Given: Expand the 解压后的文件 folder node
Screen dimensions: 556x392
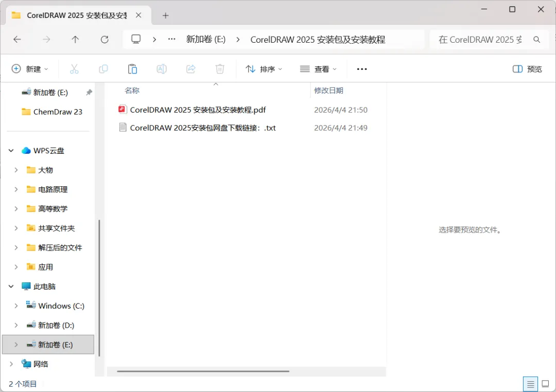Looking at the screenshot, I should [x=16, y=247].
